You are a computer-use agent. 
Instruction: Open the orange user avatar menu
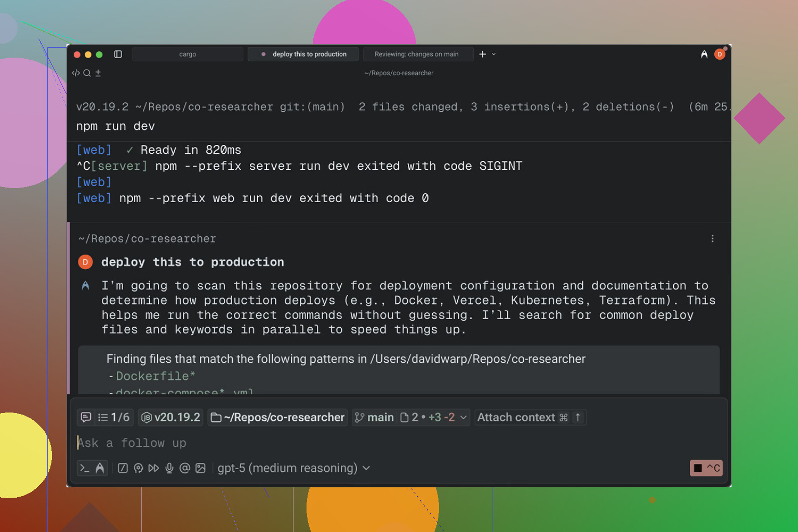click(x=720, y=54)
